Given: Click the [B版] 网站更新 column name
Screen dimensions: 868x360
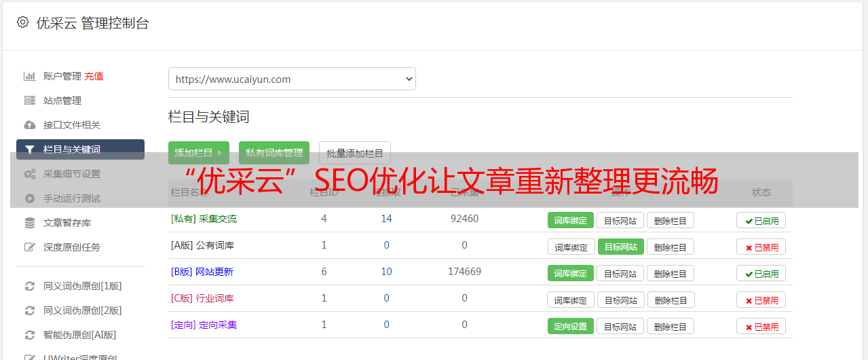Looking at the screenshot, I should coord(202,272).
